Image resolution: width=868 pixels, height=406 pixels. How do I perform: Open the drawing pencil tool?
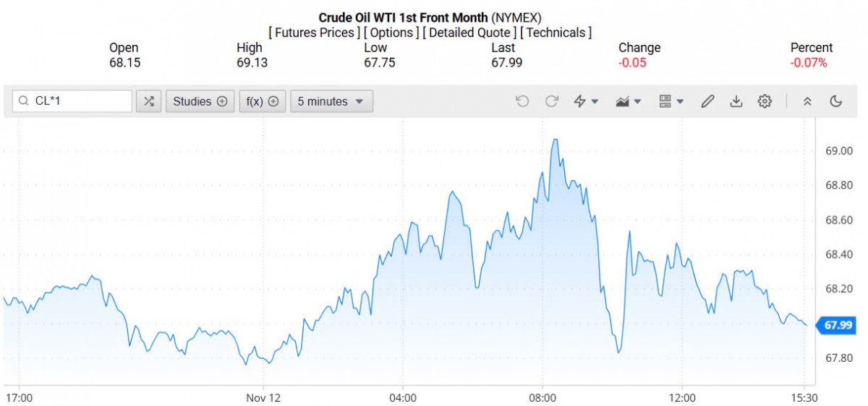click(x=707, y=101)
